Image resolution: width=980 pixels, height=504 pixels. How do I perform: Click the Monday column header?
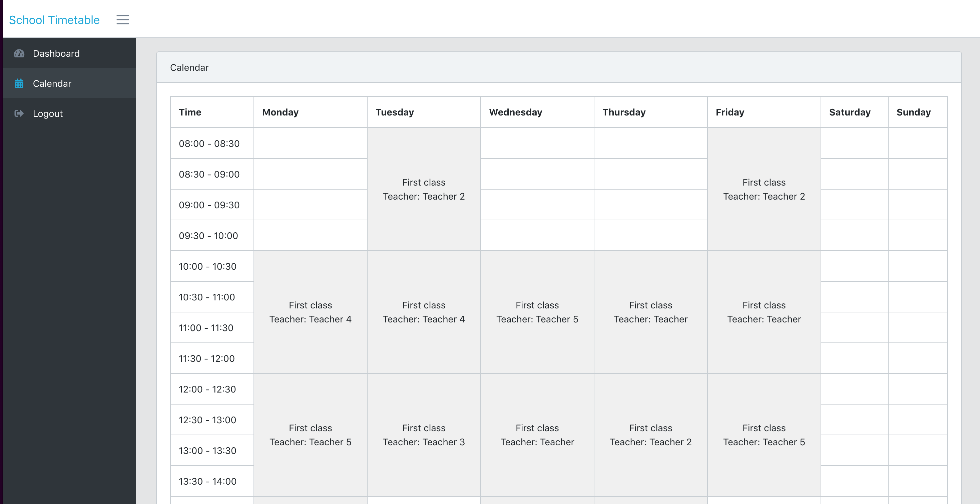280,112
